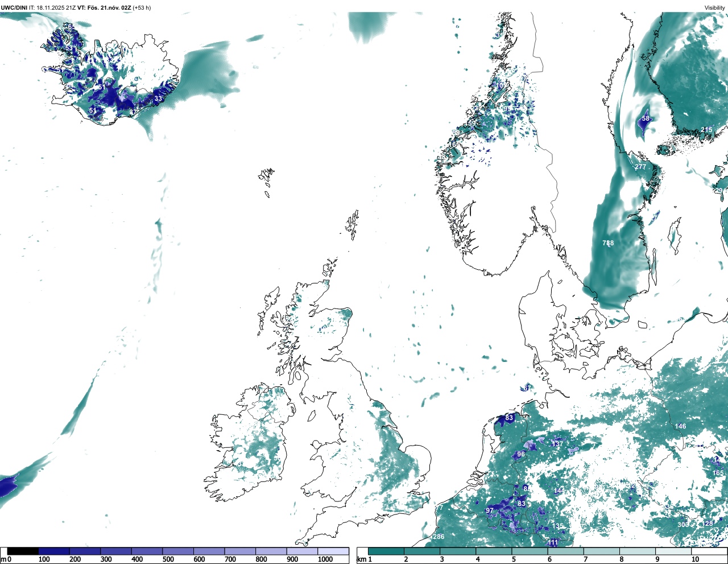Select the 'VT: Fös. 21.nóv. 02Z' valid time
This screenshot has height=564, width=728.
click(x=104, y=7)
